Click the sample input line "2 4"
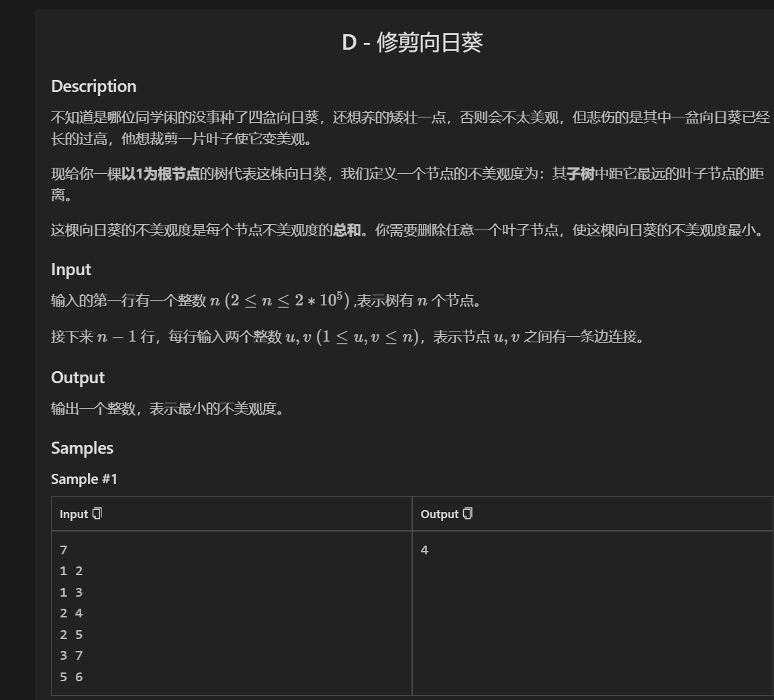774x700 pixels. tap(71, 613)
